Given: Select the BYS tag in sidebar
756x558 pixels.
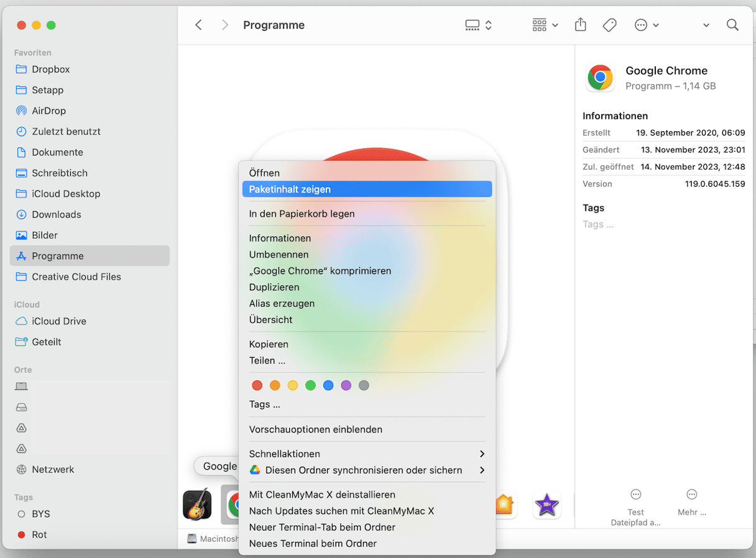Looking at the screenshot, I should point(90,514).
